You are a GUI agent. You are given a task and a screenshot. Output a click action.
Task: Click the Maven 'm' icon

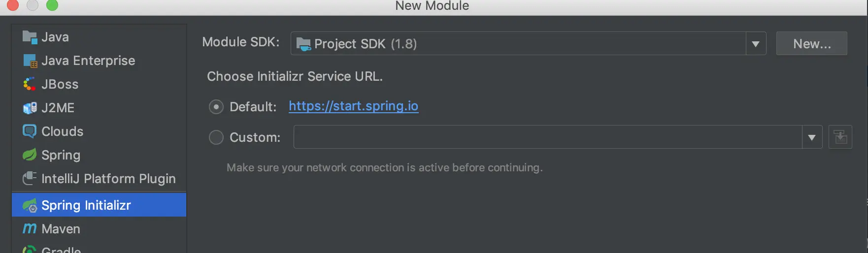coord(30,228)
